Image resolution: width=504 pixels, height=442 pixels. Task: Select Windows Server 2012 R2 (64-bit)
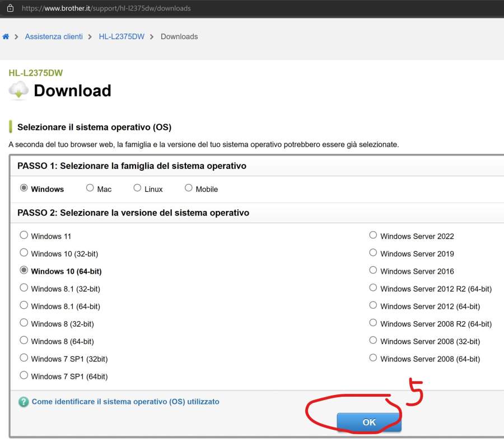pyautogui.click(x=373, y=288)
